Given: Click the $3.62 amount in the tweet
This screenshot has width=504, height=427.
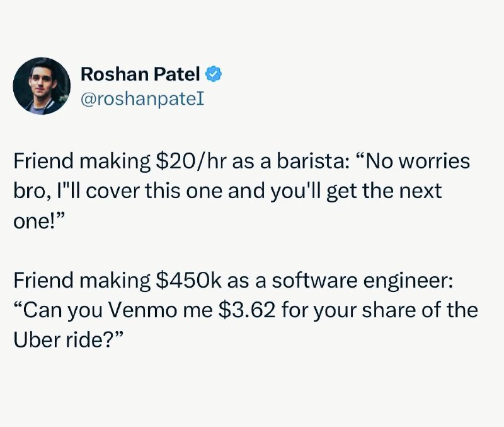Looking at the screenshot, I should click(246, 310).
